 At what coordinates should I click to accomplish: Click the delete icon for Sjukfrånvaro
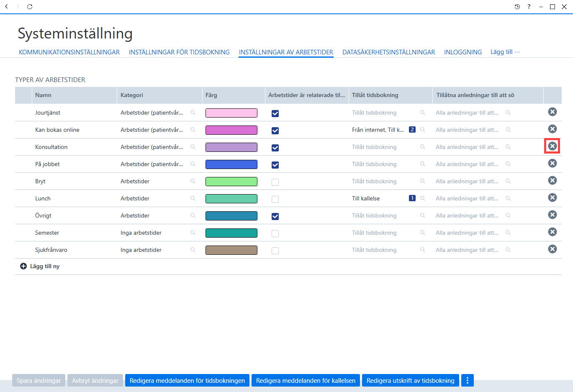[x=552, y=249]
